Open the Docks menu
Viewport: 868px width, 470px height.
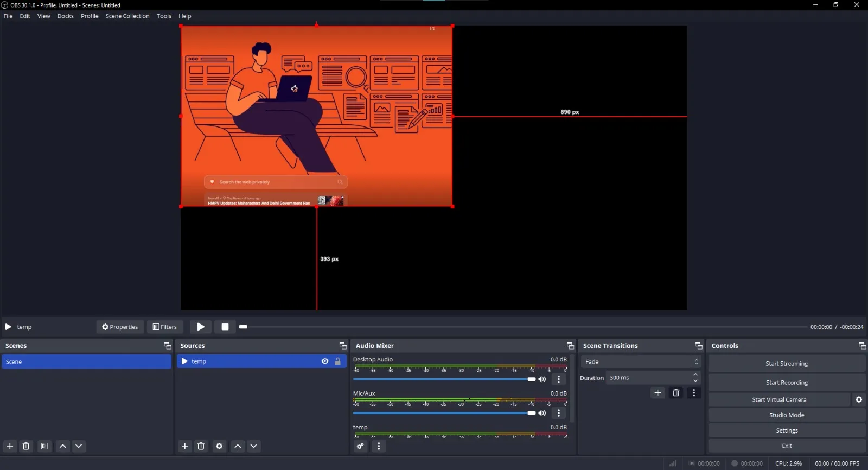click(66, 16)
